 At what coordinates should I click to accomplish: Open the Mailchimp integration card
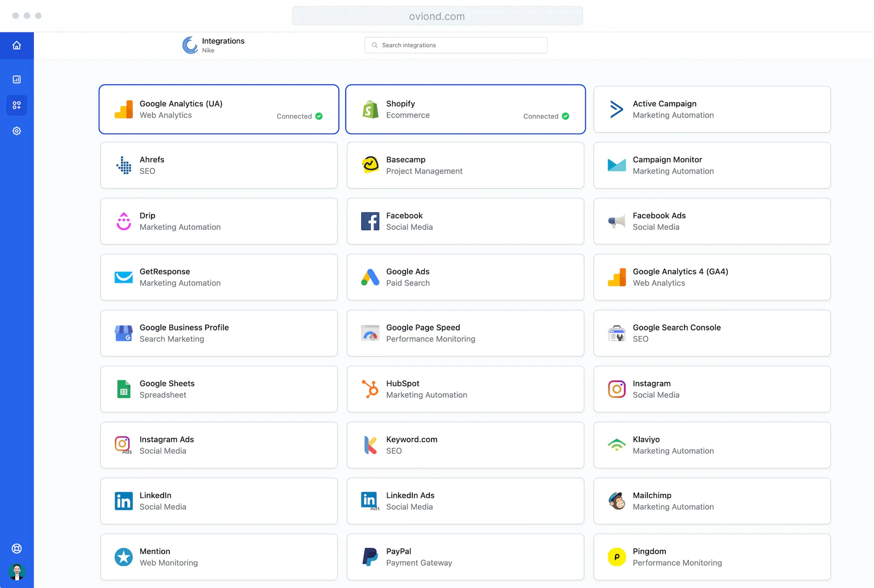point(712,501)
